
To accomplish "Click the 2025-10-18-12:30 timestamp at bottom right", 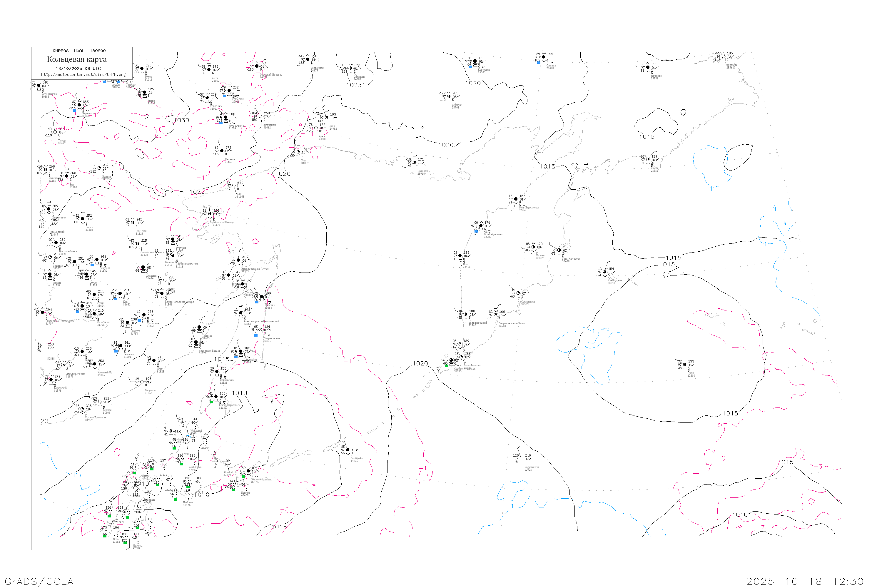I will pyautogui.click(x=805, y=581).
